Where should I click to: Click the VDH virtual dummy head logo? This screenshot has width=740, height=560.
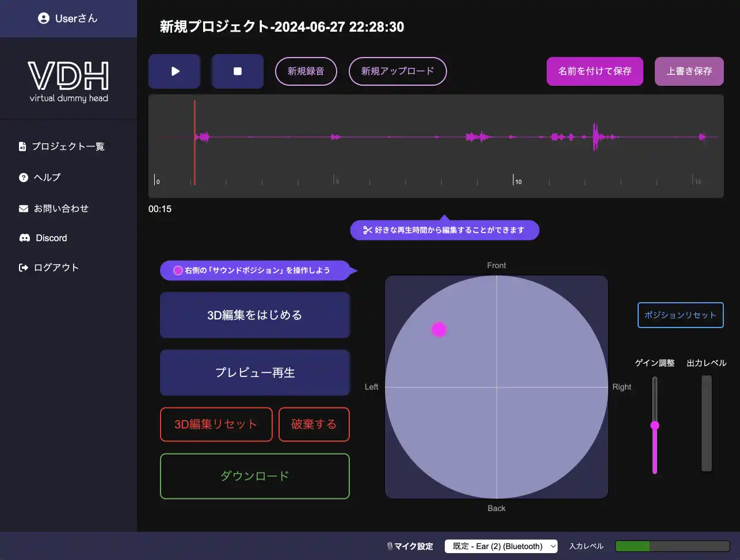[68, 81]
